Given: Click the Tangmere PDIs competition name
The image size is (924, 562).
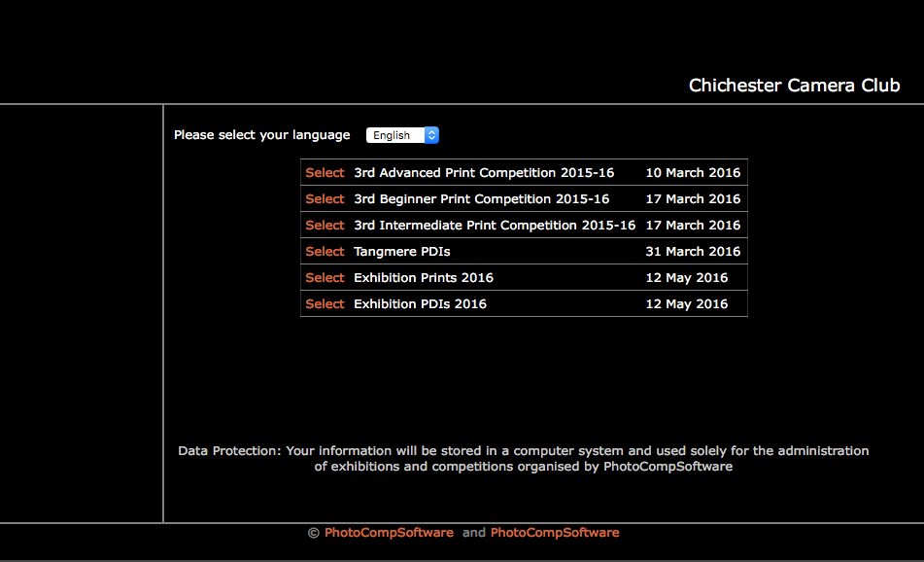Looking at the screenshot, I should pyautogui.click(x=401, y=251).
